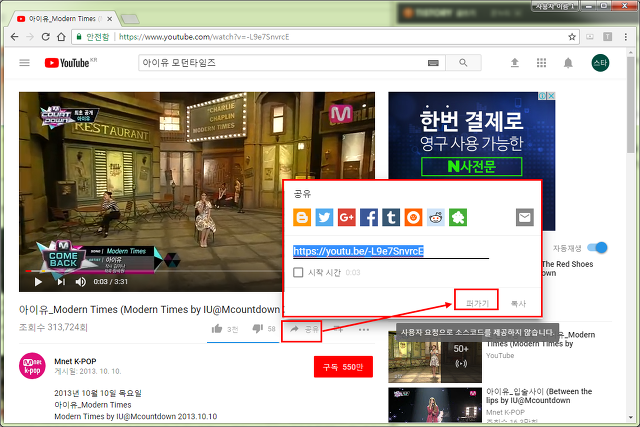Share the video on Reddit
Viewport: 640px width, 427px height.
tap(436, 217)
